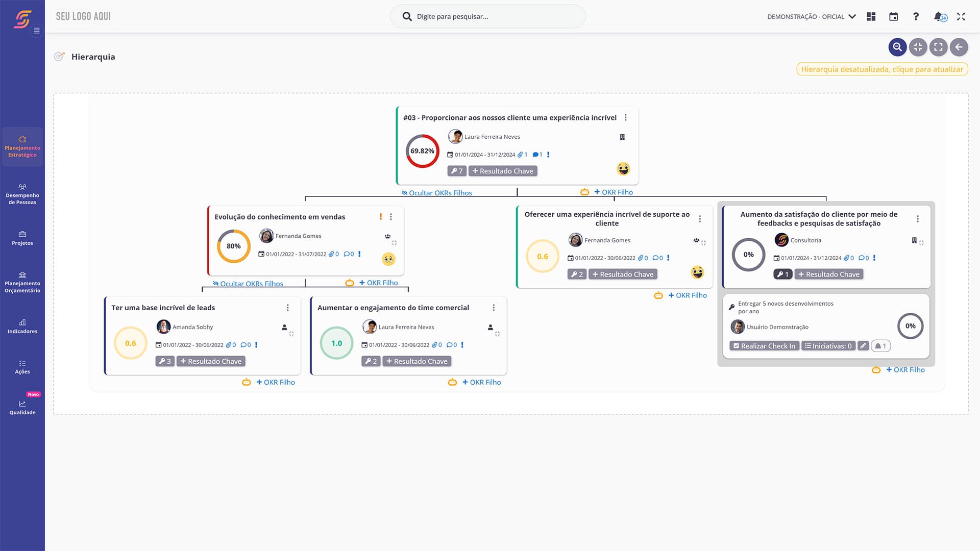Open the calendar icon in the top bar

pos(894,16)
